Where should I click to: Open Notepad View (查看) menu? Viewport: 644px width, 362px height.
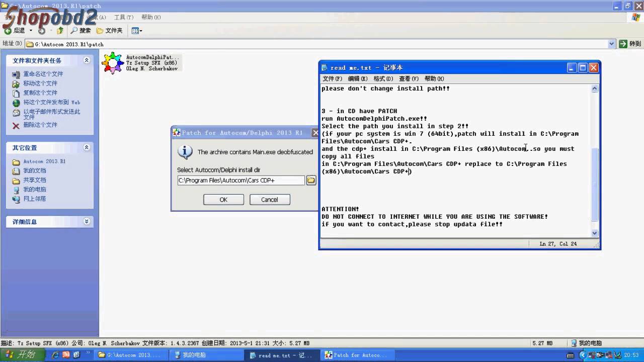(x=409, y=79)
